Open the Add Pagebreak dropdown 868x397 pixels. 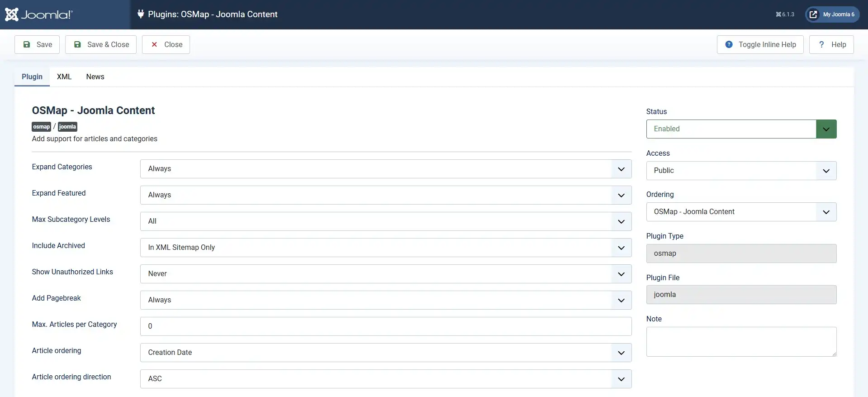[x=386, y=300]
